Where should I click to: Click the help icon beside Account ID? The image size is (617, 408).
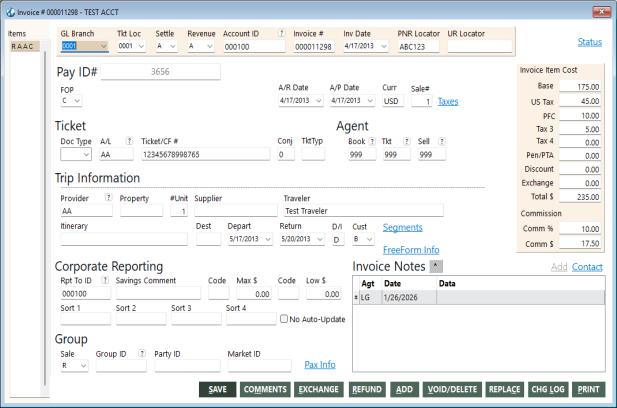(x=281, y=33)
